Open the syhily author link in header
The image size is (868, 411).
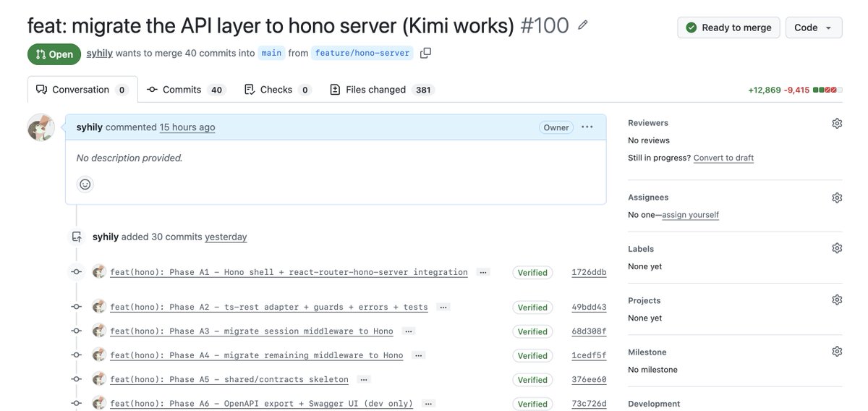pos(99,53)
